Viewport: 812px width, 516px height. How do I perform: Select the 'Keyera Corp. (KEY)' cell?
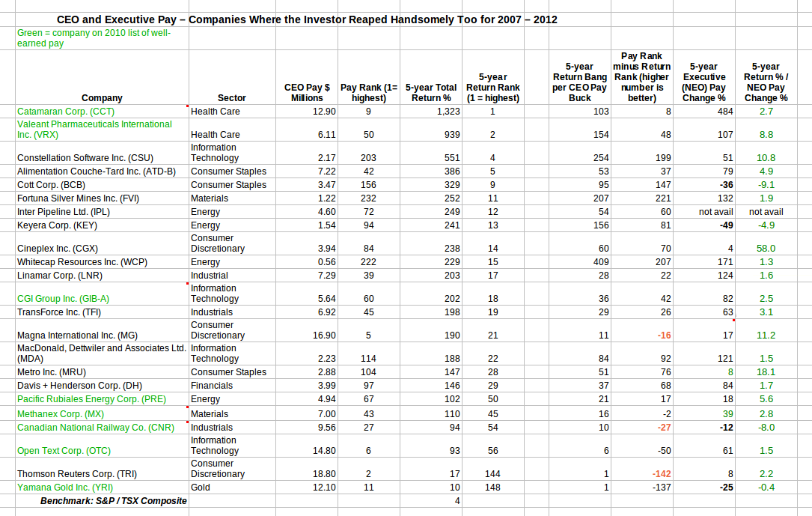coord(102,225)
